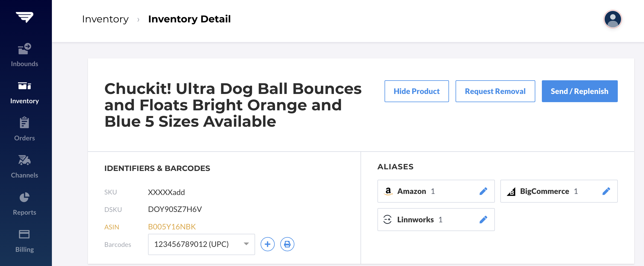Edit the Linnworks alias
Screen dimensions: 644x266
click(483, 220)
